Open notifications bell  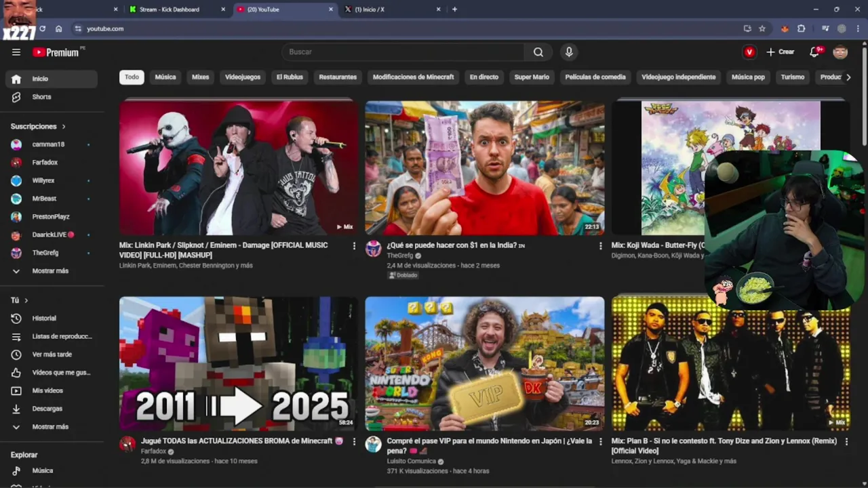pyautogui.click(x=815, y=52)
